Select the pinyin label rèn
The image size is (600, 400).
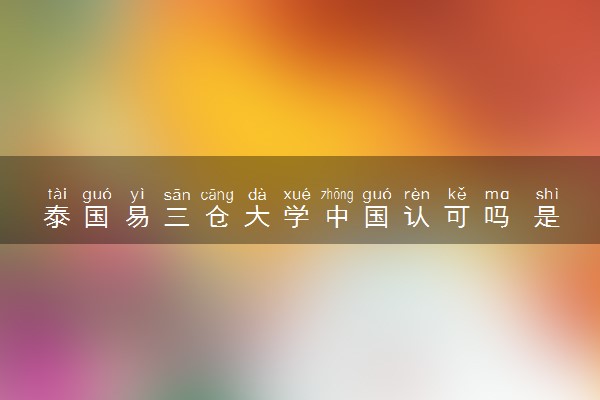coord(417,194)
